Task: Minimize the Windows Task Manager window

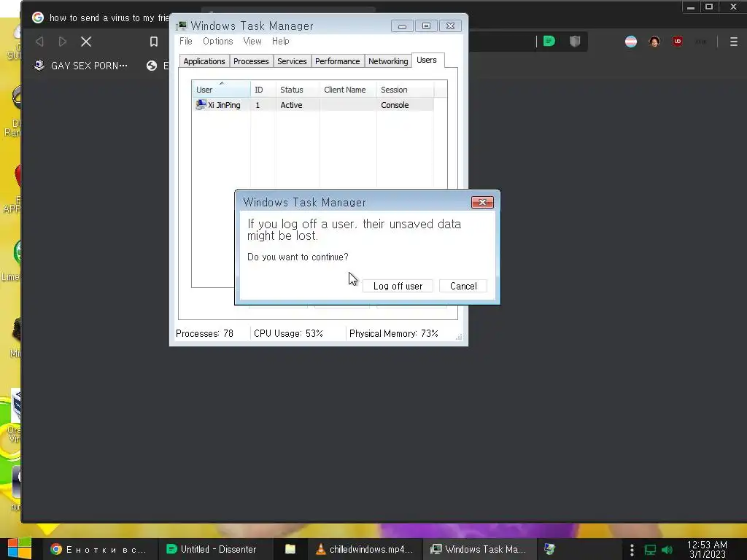Action: (x=402, y=26)
